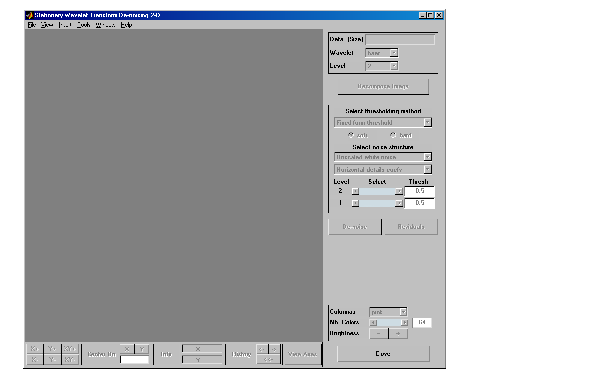Go forward in zoom History with right arrow
Screen dimensions: 600x374
(274, 349)
